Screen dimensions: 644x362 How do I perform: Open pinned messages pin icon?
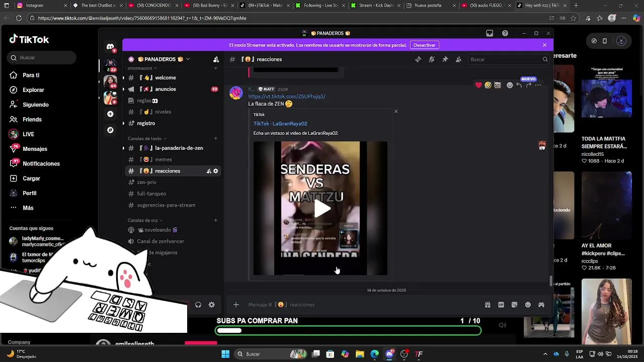coord(445,59)
